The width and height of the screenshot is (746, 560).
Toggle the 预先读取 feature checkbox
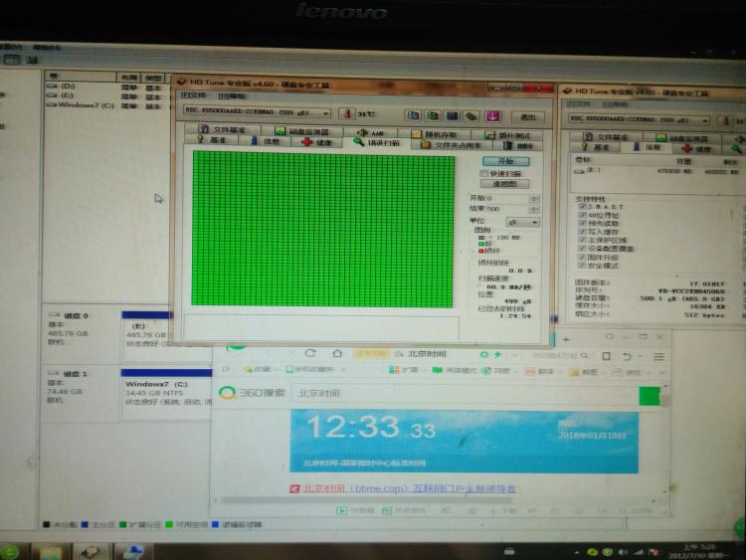pyautogui.click(x=582, y=223)
